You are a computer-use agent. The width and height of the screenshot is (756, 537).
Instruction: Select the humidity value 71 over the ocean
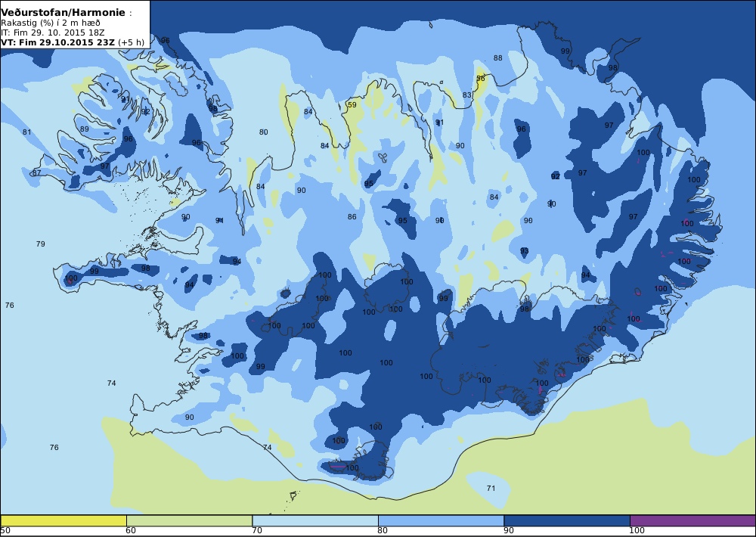click(x=491, y=489)
